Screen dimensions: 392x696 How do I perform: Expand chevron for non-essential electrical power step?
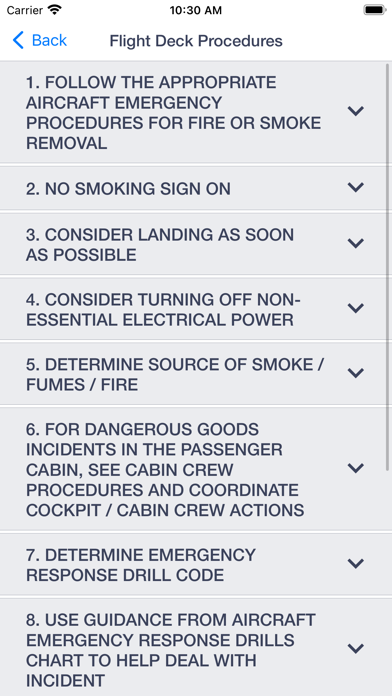pos(356,308)
